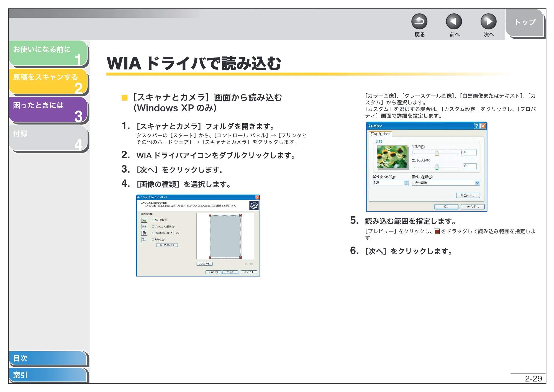554x392 pixels.
Task: Click the 明るさ brightness slider thumb
Action: [x=437, y=153]
